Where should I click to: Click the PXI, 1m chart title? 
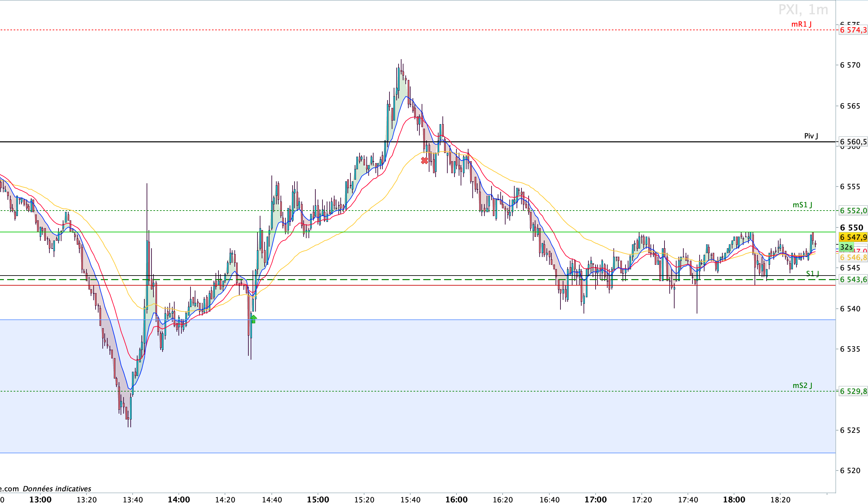803,10
